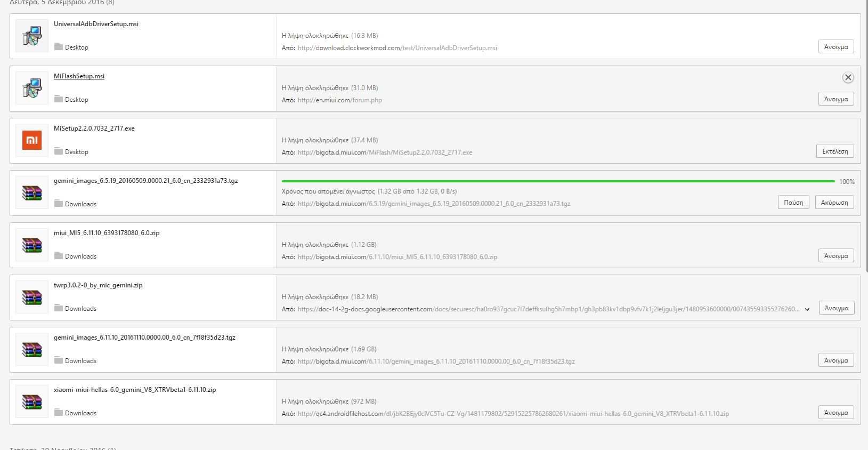Remove MiFlashSetup.msi entry with X button
Screen dimensions: 868x450
848,78
